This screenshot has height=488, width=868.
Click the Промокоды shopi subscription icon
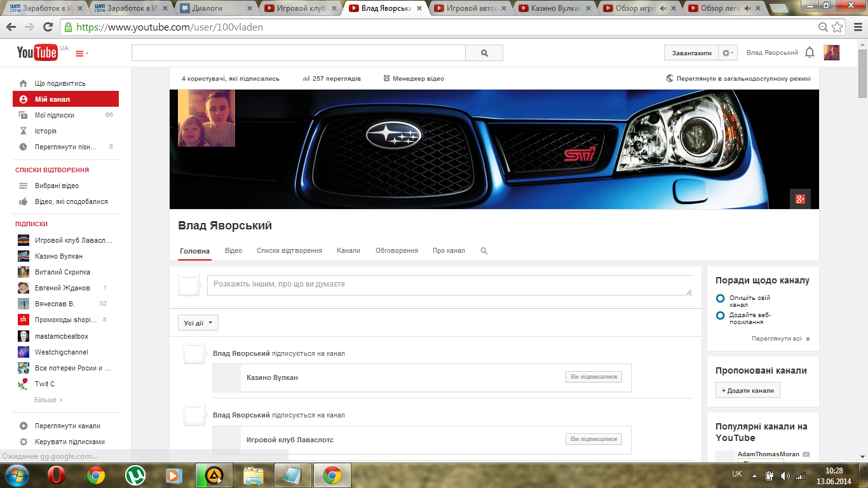click(x=23, y=320)
